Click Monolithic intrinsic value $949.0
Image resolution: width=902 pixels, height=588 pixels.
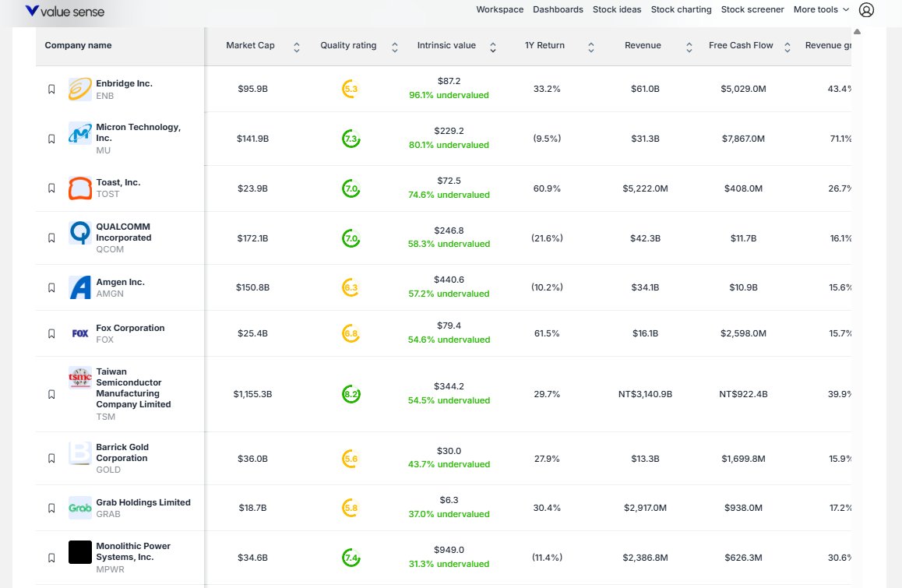click(x=449, y=550)
